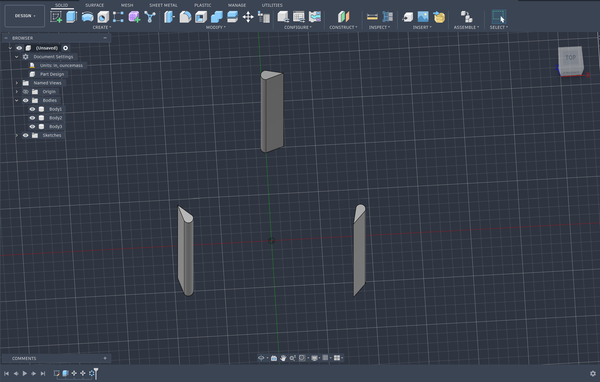Select the Fillet tool
The width and height of the screenshot is (600, 382).
pos(185,17)
